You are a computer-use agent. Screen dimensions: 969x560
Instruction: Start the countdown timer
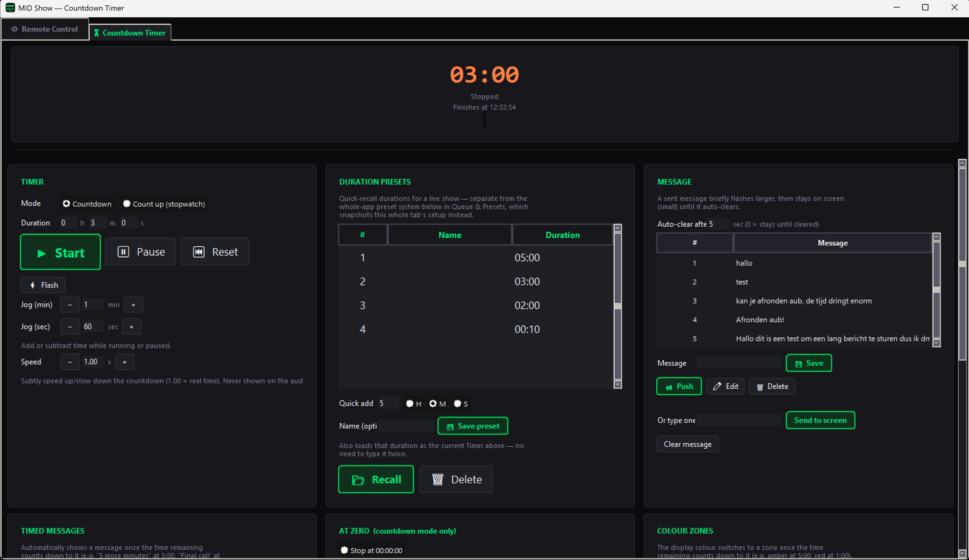point(60,252)
